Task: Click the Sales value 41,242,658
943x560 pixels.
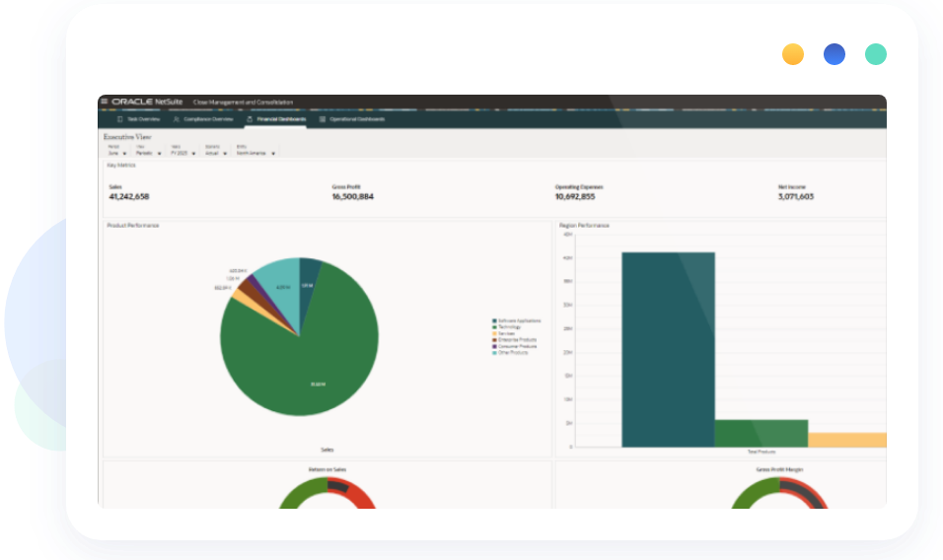Action: tap(129, 197)
